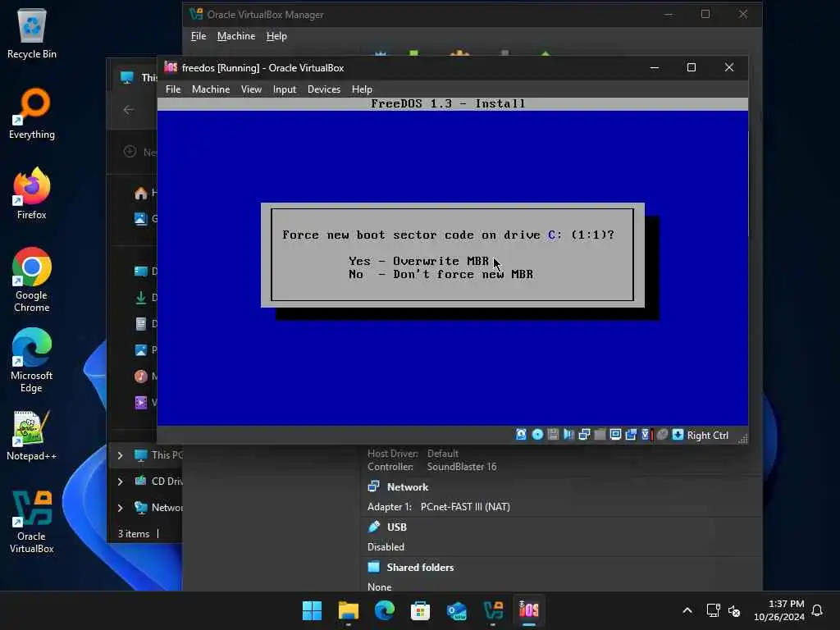Click Home icon in File Explorer sidebar

point(141,193)
